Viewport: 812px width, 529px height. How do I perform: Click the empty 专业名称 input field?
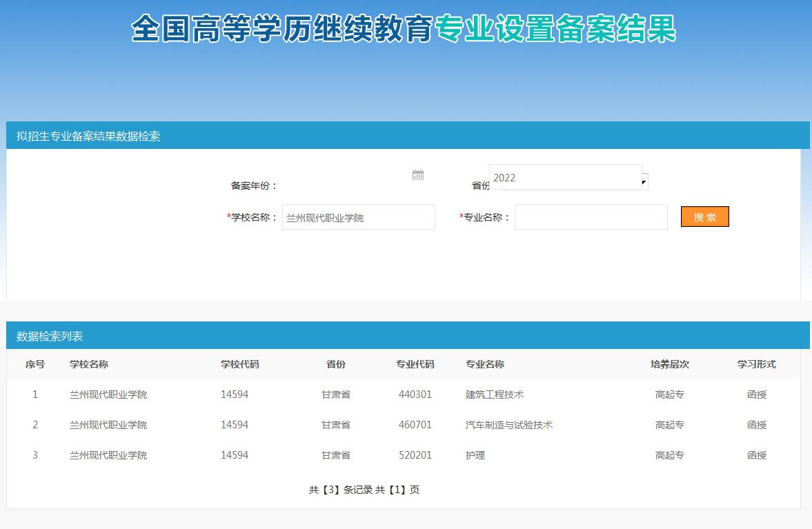click(590, 217)
